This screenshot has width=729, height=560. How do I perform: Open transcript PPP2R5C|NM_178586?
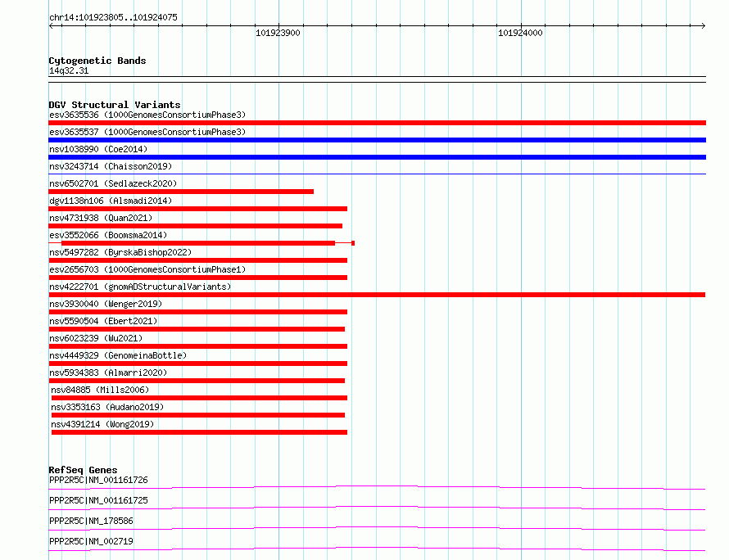coord(91,521)
